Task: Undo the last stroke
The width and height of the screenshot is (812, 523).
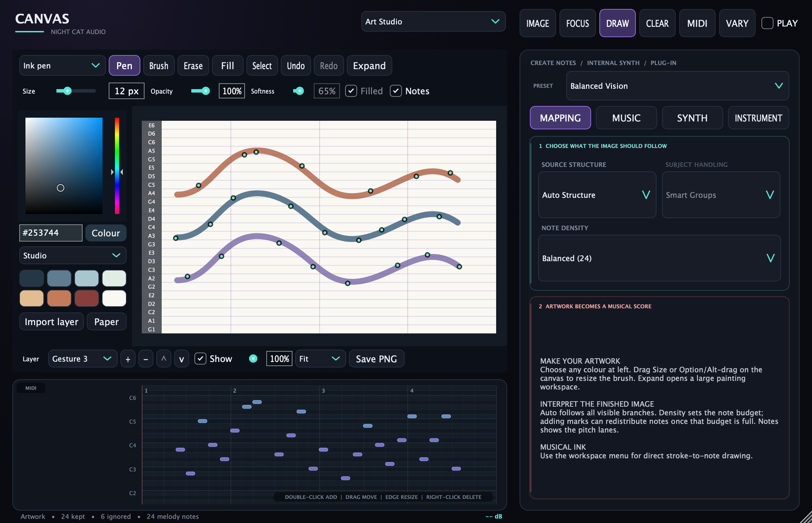Action: (296, 65)
